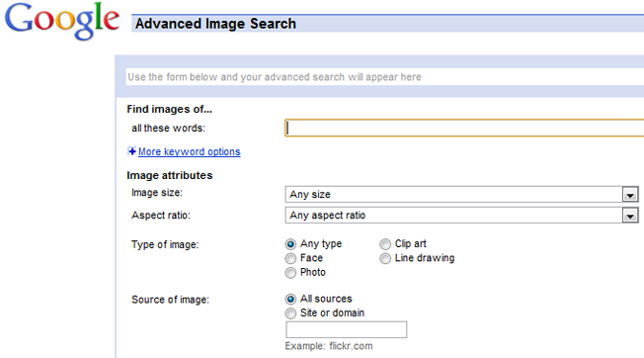This screenshot has width=644, height=358.
Task: Click the site or domain input box
Action: pyautogui.click(x=347, y=329)
